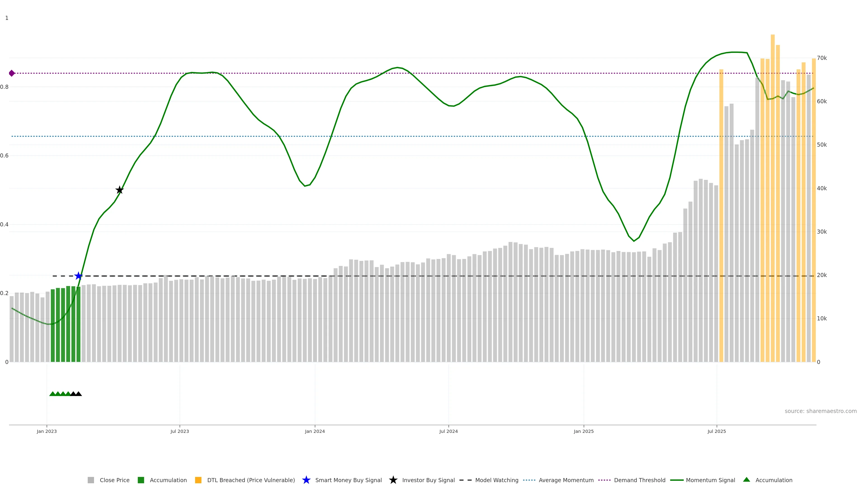Click the black Investor Buy star on chart
The width and height of the screenshot is (868, 488).
coord(120,190)
